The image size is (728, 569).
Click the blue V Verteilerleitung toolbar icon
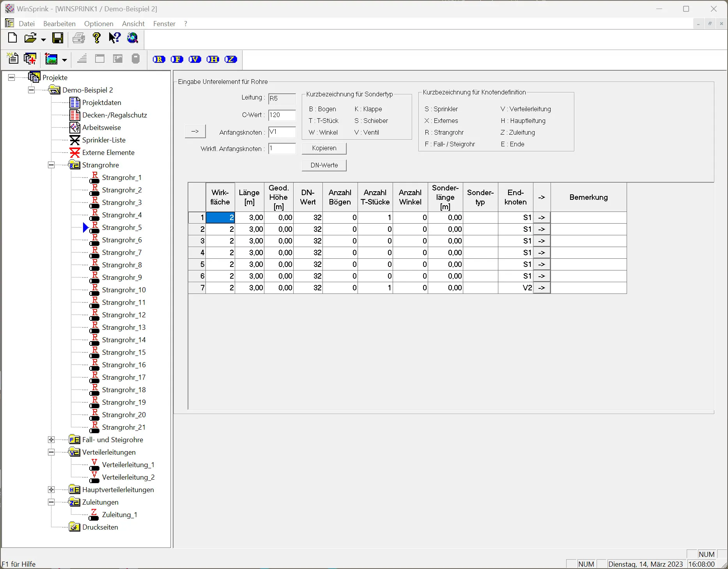[x=195, y=59]
